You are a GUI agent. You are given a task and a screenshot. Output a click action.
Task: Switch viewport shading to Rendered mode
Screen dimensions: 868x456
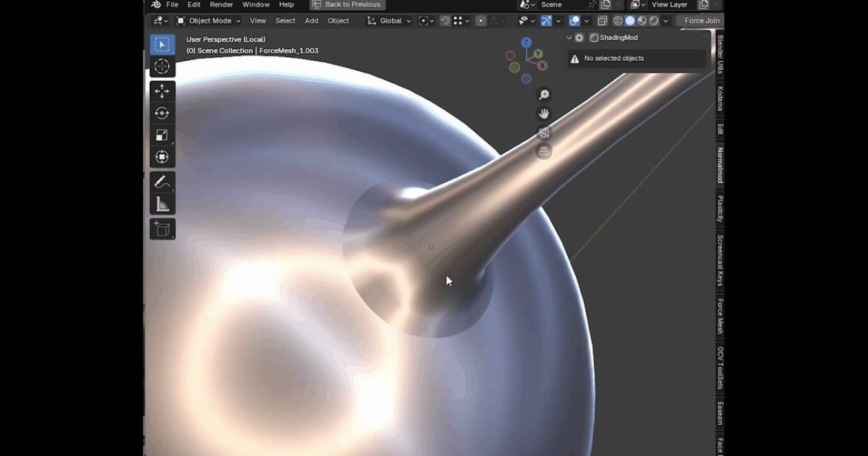click(x=653, y=20)
